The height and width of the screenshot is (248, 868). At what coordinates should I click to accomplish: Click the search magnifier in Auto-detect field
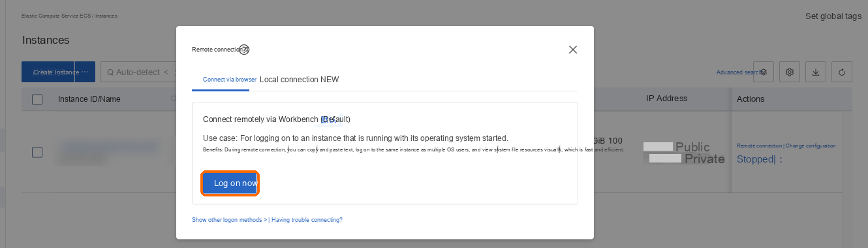click(110, 72)
